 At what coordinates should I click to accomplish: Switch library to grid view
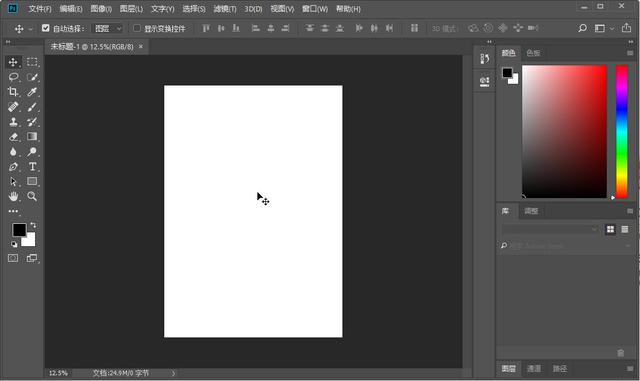pos(610,229)
